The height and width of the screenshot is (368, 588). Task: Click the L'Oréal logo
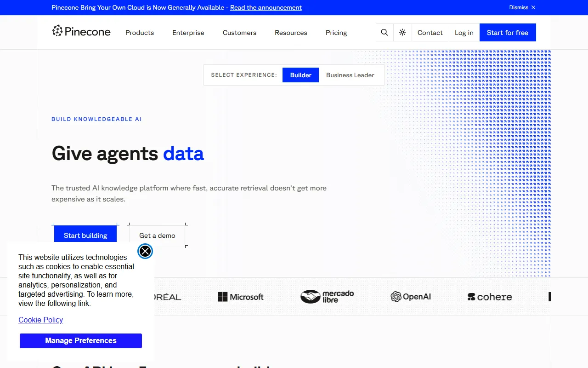click(167, 297)
